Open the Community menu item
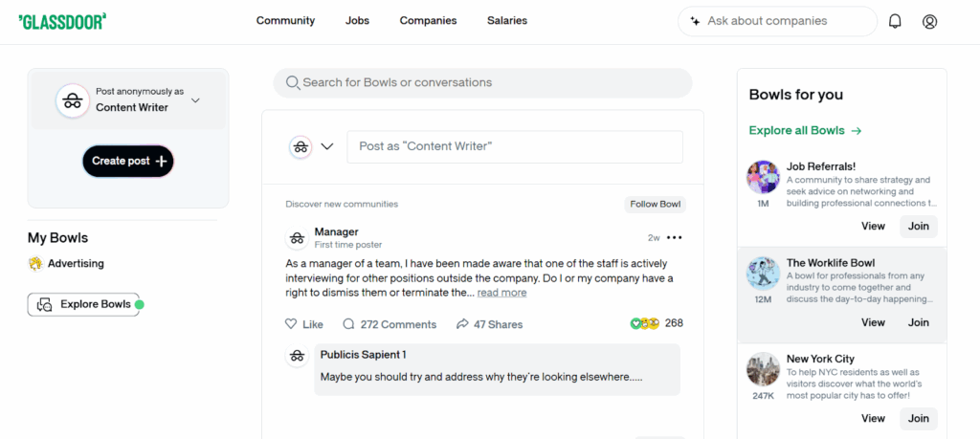 tap(285, 21)
